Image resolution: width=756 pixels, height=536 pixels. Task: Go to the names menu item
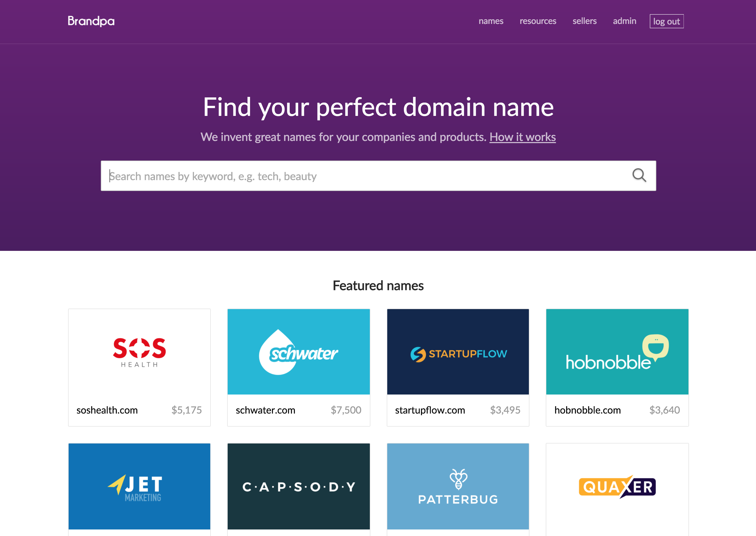tap(491, 21)
